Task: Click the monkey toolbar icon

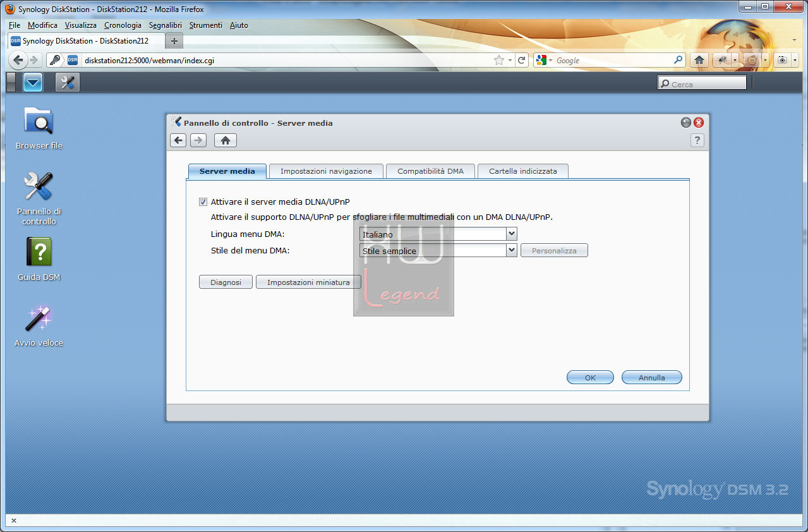Action: 752,60
